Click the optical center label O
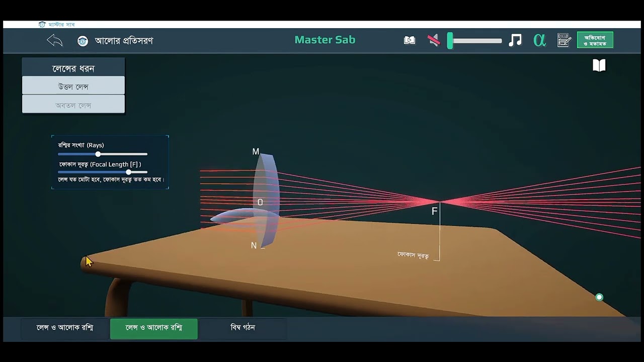The height and width of the screenshot is (362, 644). point(260,202)
